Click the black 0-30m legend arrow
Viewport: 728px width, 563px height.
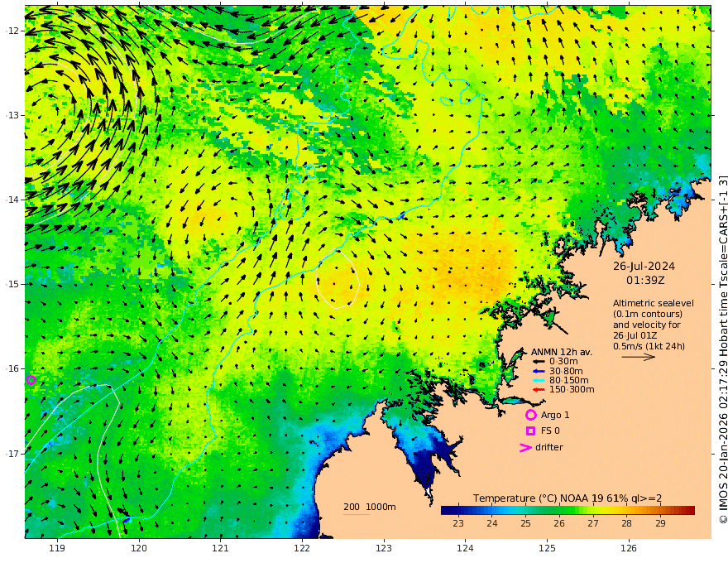click(538, 362)
